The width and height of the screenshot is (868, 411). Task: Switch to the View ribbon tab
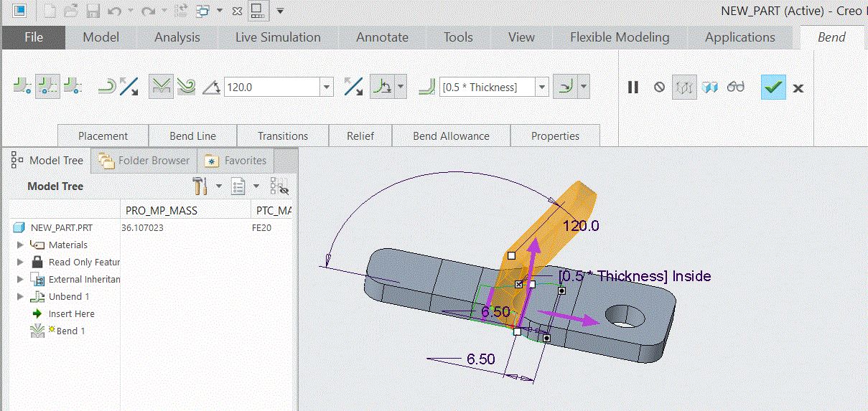521,37
